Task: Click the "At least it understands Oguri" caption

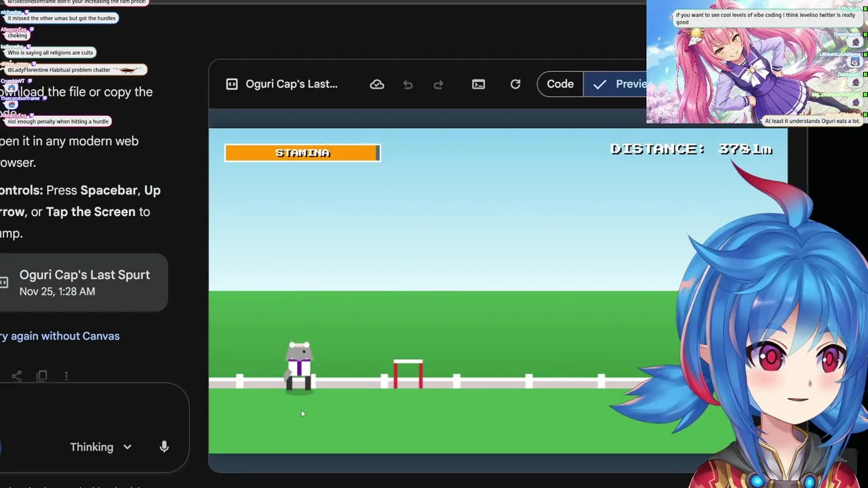Action: [x=812, y=121]
